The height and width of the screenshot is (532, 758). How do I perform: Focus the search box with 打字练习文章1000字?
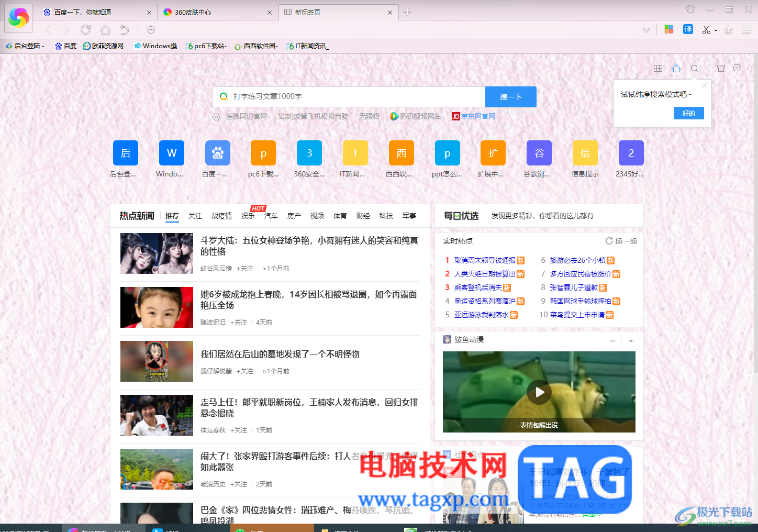[349, 97]
